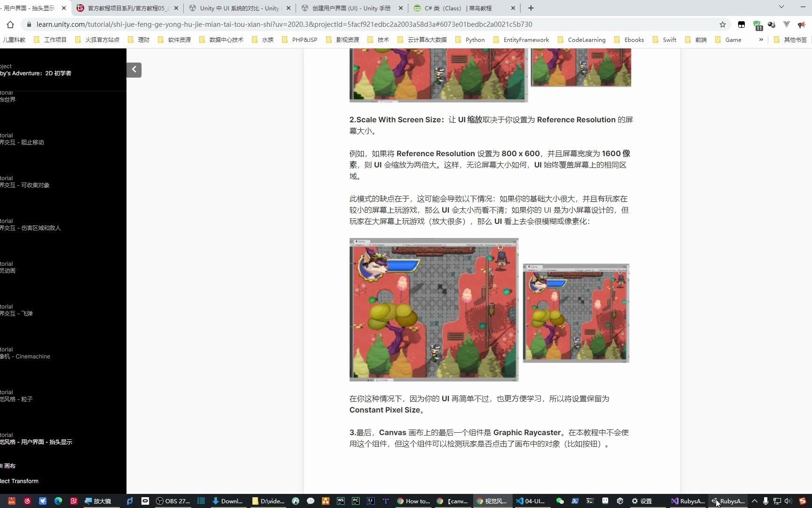Go to the browser home page
812x508 pixels.
pos(10,24)
